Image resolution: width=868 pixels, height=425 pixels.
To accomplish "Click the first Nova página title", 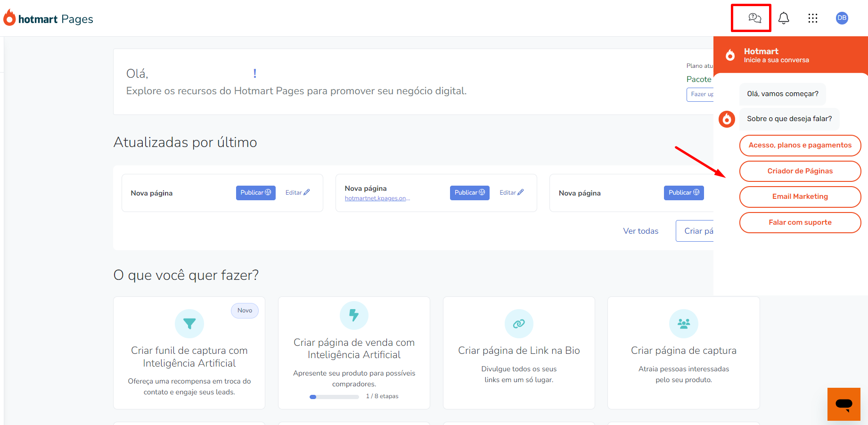I will coord(152,193).
